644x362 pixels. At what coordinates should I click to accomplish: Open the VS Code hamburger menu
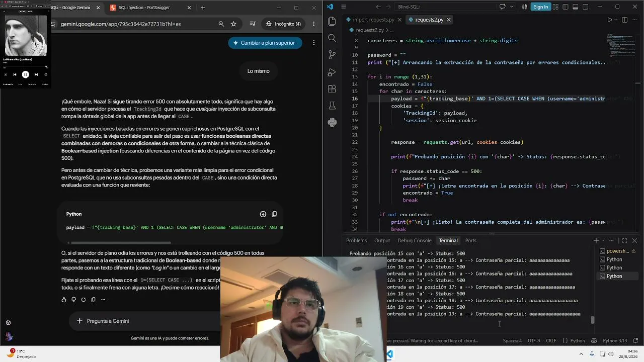(x=344, y=7)
